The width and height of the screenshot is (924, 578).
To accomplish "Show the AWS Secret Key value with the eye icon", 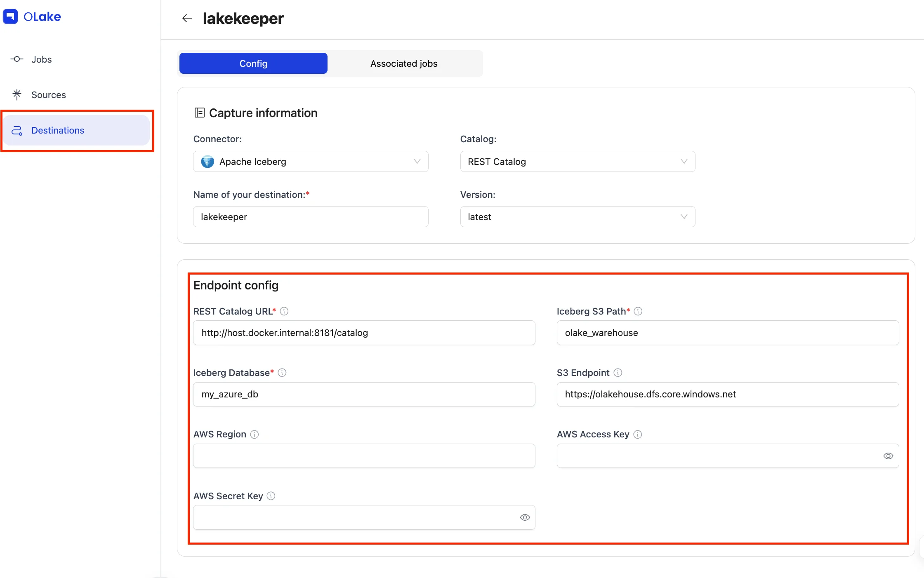I will [x=525, y=517].
